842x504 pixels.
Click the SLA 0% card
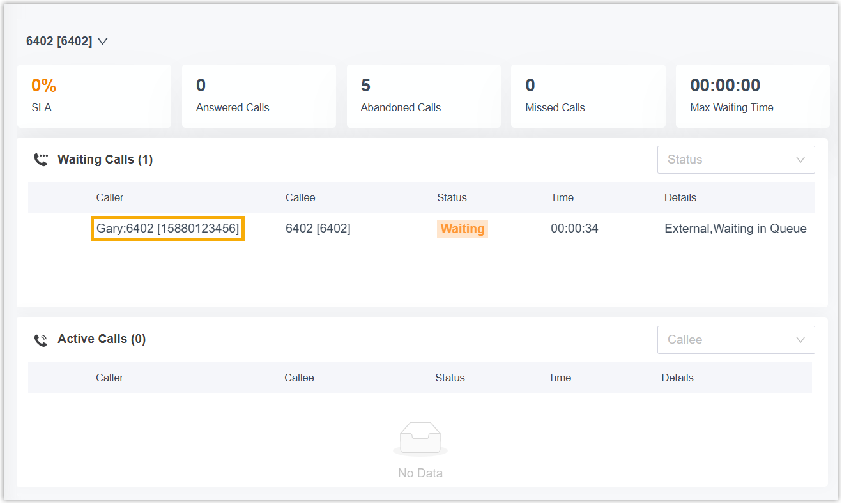tap(94, 96)
